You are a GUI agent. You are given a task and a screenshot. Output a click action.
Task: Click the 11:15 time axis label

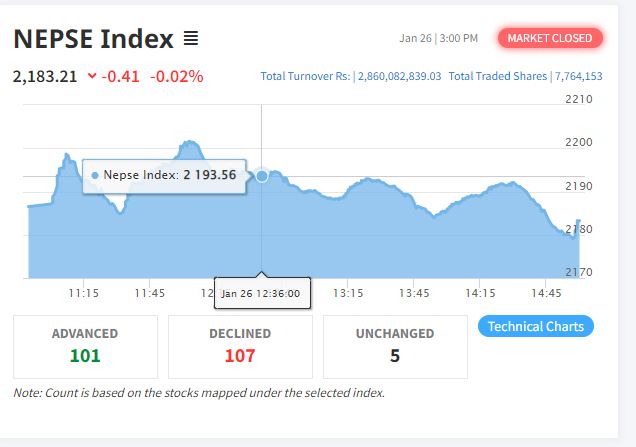click(83, 293)
